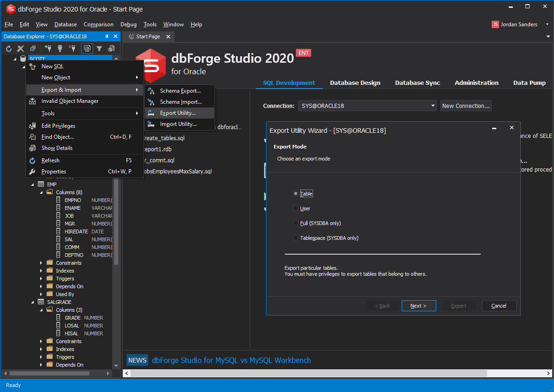The image size is (554, 392).
Task: Close the Start Page tab
Action: point(168,36)
